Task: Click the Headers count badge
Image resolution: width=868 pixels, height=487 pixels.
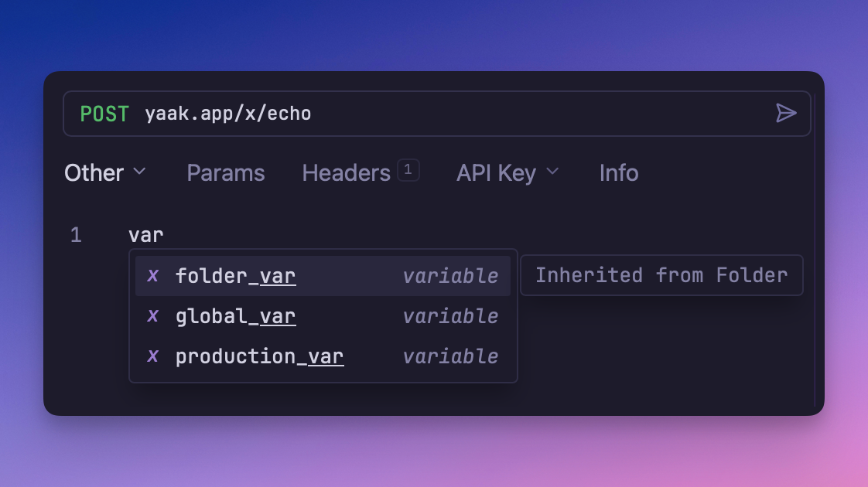Action: (408, 169)
